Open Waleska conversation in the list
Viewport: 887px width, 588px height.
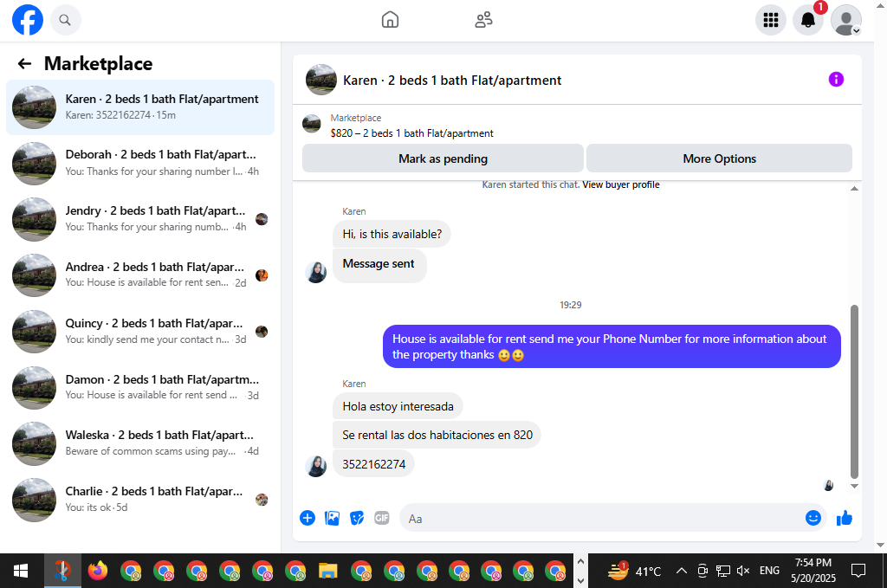(x=140, y=443)
